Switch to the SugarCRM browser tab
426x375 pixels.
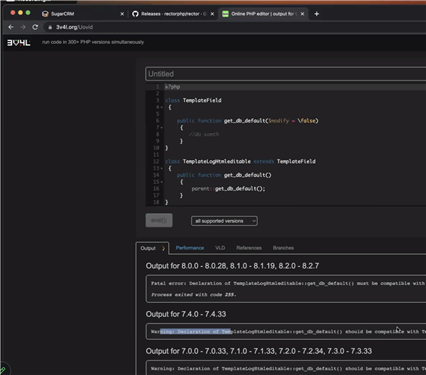pos(83,14)
